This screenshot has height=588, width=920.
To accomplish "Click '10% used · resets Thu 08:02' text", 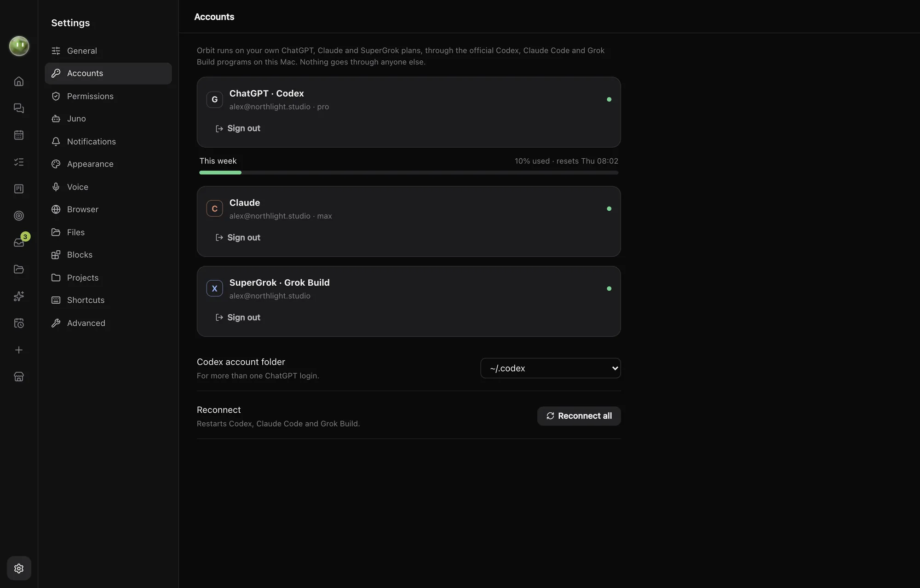I will (566, 161).
